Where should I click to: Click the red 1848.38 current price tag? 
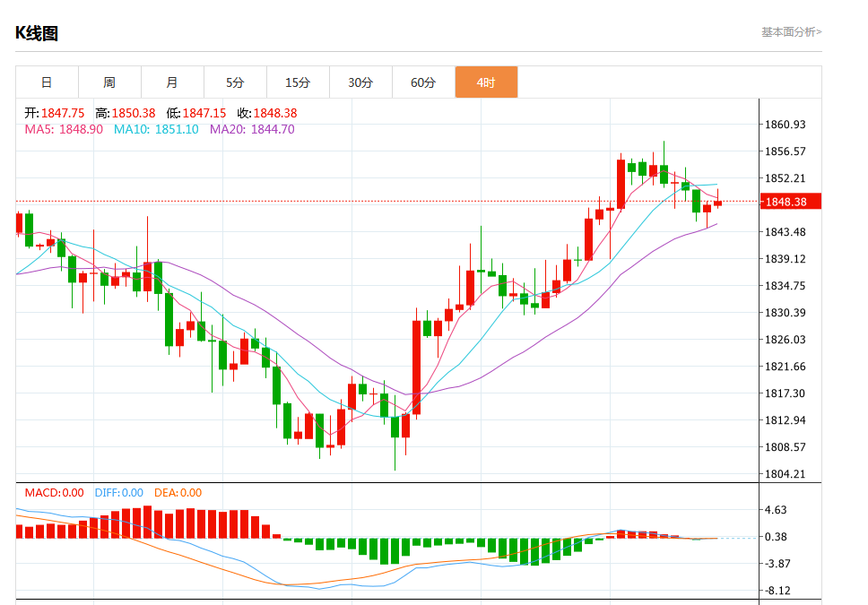[x=786, y=202]
